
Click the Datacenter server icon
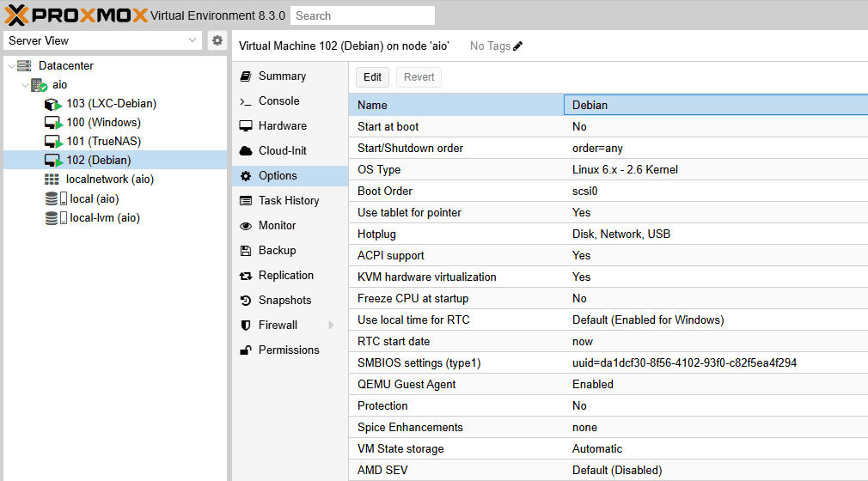tap(24, 65)
